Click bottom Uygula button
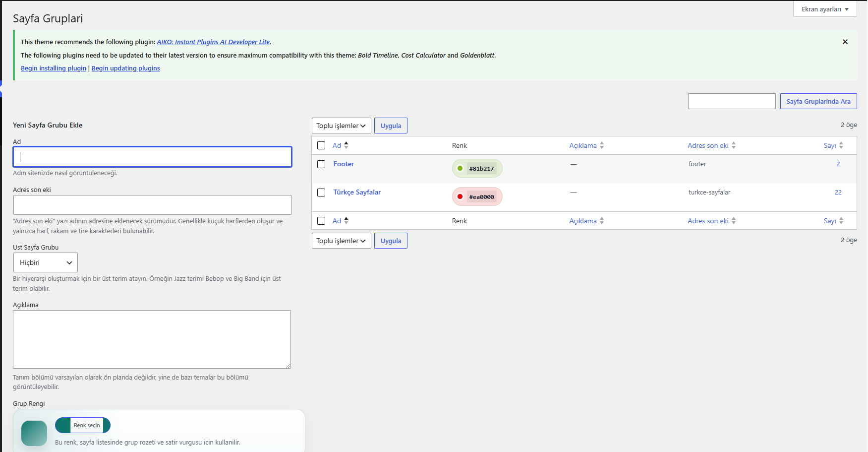 point(391,241)
